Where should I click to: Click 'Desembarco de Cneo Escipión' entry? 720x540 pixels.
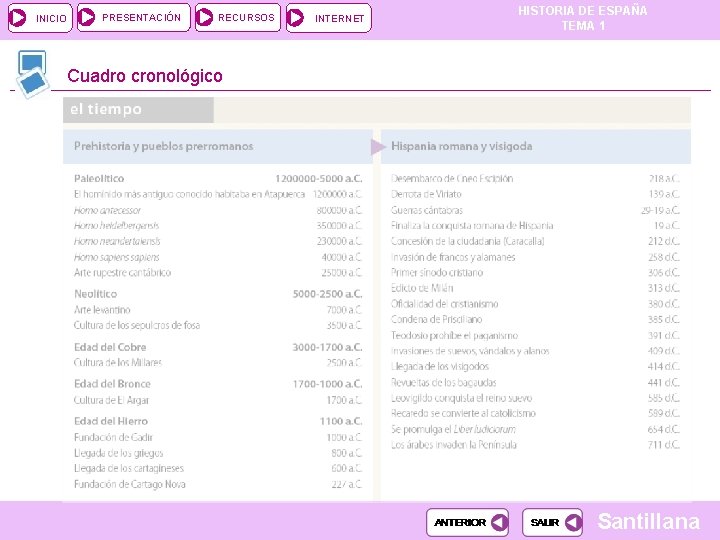[x=452, y=179]
